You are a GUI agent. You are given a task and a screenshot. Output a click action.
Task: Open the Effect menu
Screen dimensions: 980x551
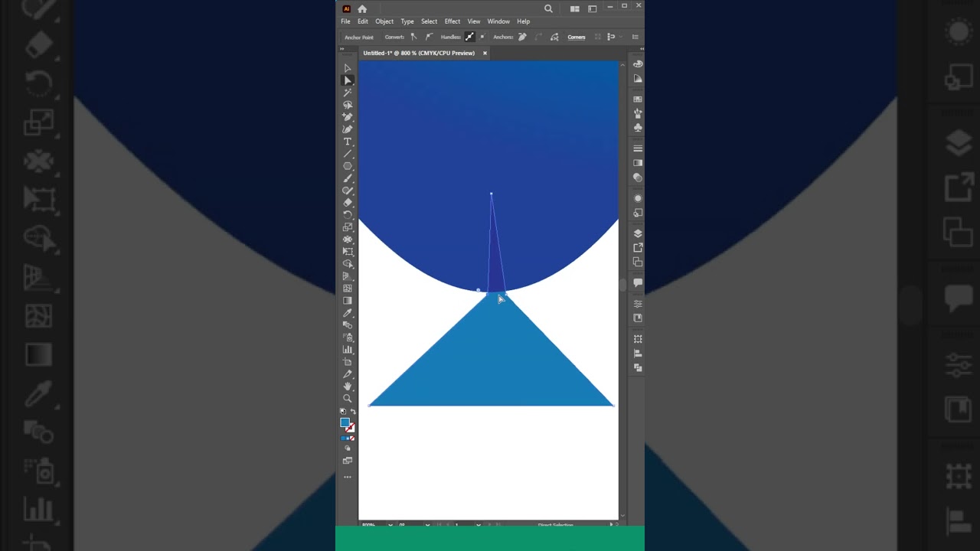click(x=452, y=21)
